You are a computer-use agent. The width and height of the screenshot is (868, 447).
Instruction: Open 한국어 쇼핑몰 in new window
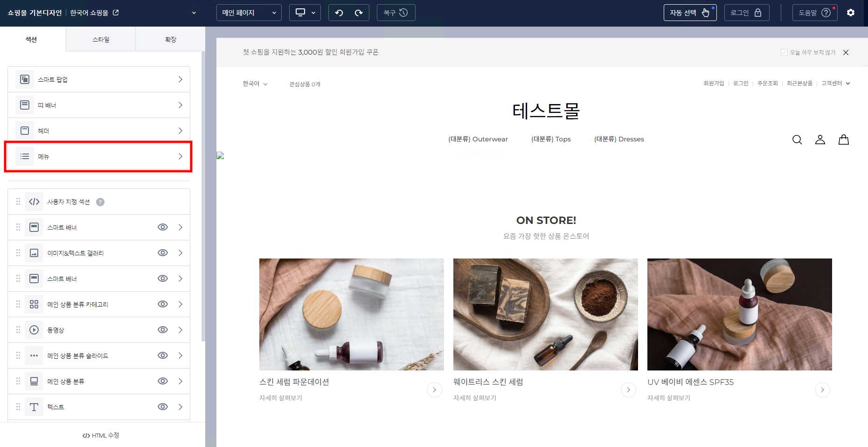click(116, 13)
